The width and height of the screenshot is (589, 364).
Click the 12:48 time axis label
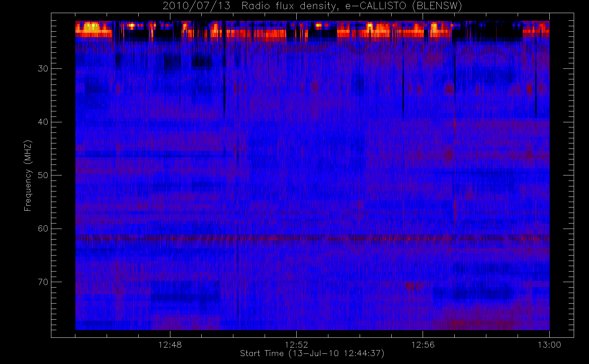pyautogui.click(x=170, y=345)
